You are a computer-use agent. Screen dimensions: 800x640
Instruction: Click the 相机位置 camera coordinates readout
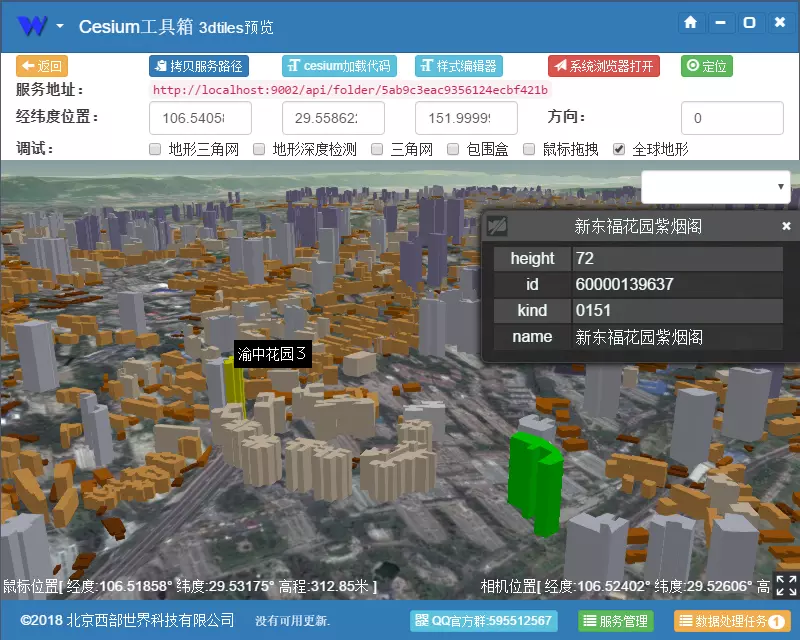tap(625, 586)
